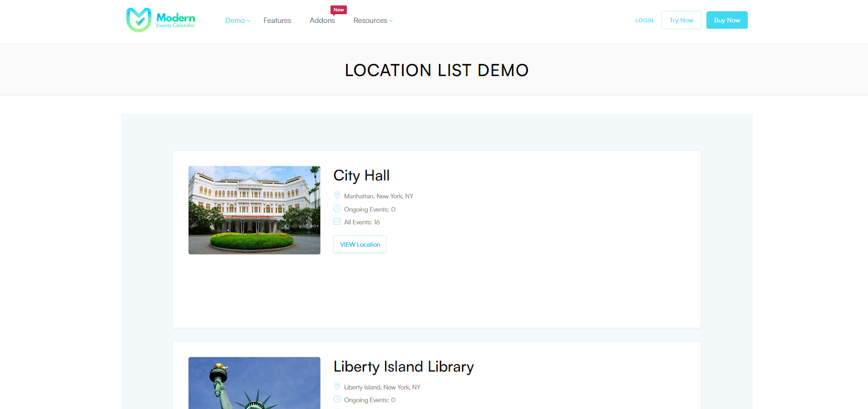Screen dimensions: 868x409
Task: Click the VIEW Location button for City Hall
Action: 360,244
